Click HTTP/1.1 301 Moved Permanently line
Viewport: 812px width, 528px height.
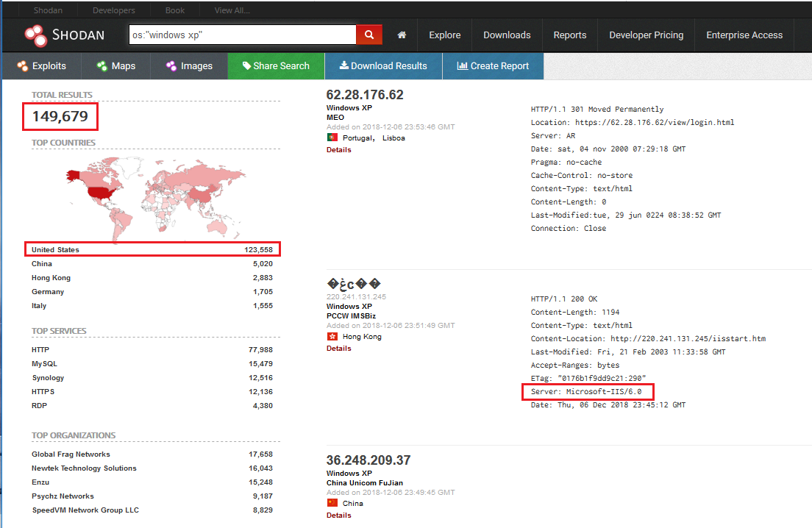597,110
